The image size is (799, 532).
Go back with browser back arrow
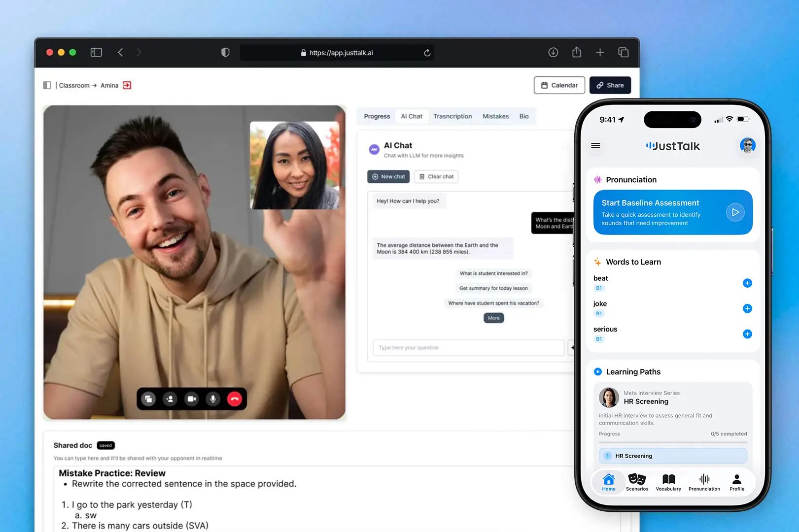[x=120, y=52]
